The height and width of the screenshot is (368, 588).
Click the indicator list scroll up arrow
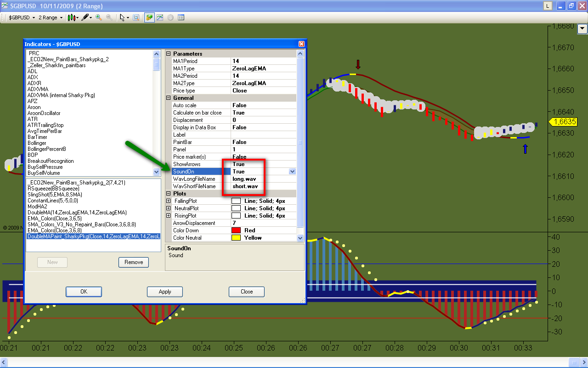tap(156, 54)
